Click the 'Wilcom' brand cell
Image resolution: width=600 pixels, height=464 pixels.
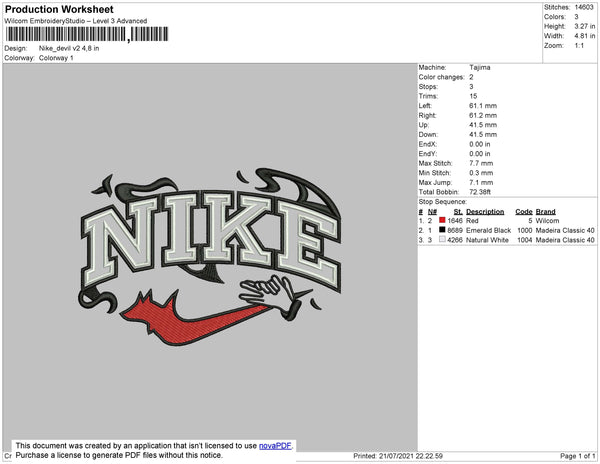pyautogui.click(x=547, y=221)
